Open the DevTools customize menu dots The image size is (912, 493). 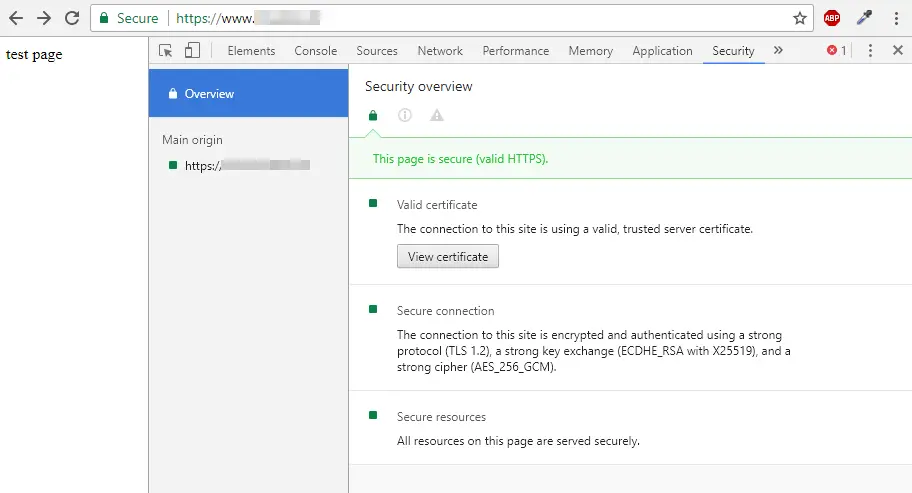[x=870, y=51]
